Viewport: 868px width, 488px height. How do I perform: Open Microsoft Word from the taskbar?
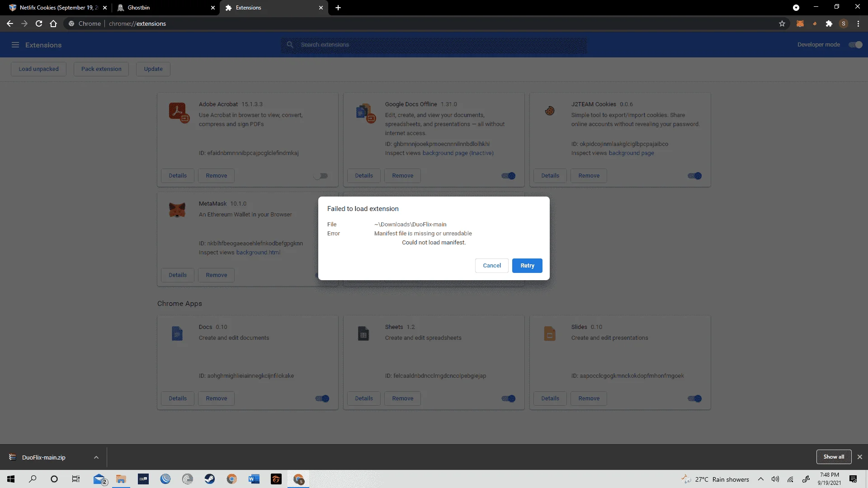coord(254,479)
